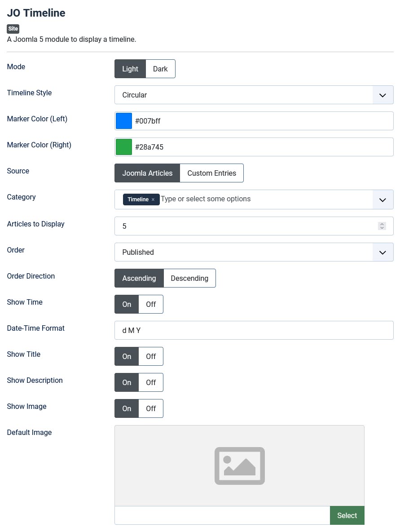The width and height of the screenshot is (400, 532).
Task: Turn Show Time off
Action: pyautogui.click(x=151, y=304)
